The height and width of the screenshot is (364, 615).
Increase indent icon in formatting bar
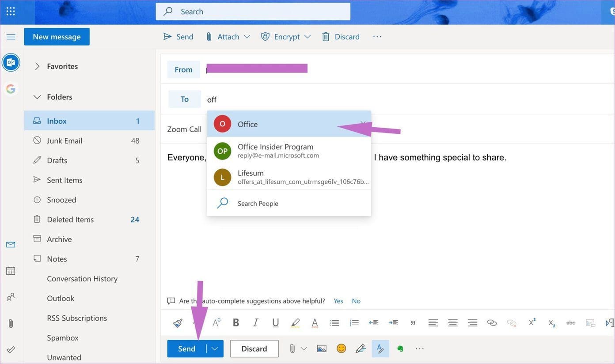393,323
